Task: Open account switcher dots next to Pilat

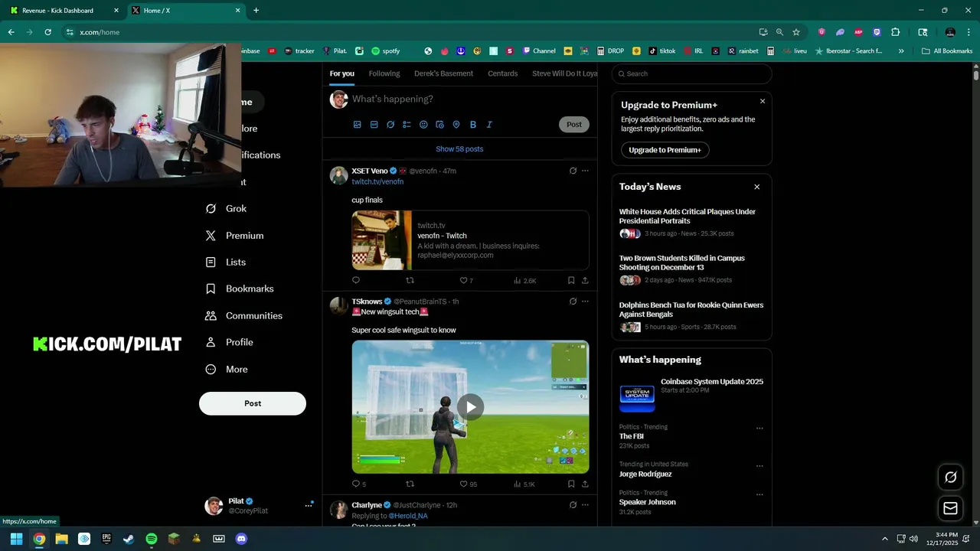Action: pyautogui.click(x=309, y=505)
